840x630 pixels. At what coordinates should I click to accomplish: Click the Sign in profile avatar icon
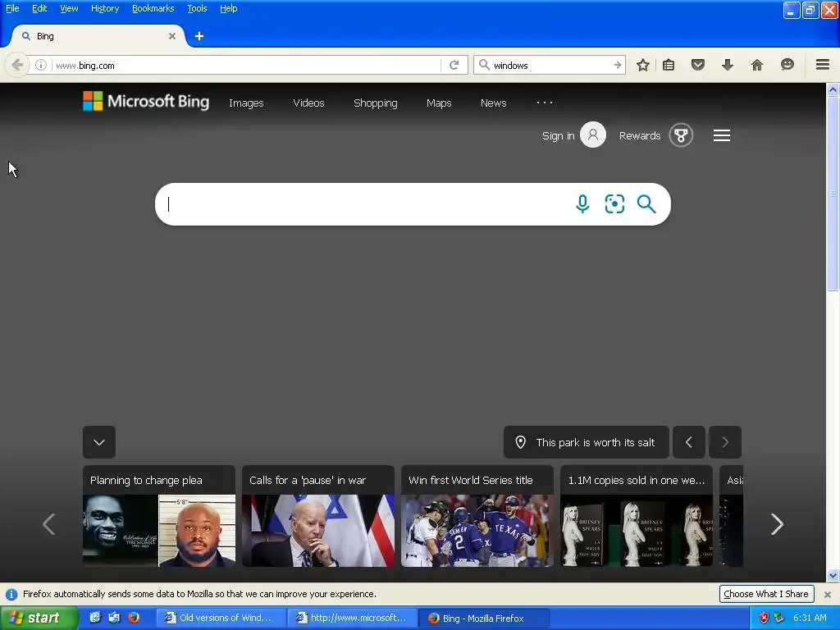pos(593,135)
